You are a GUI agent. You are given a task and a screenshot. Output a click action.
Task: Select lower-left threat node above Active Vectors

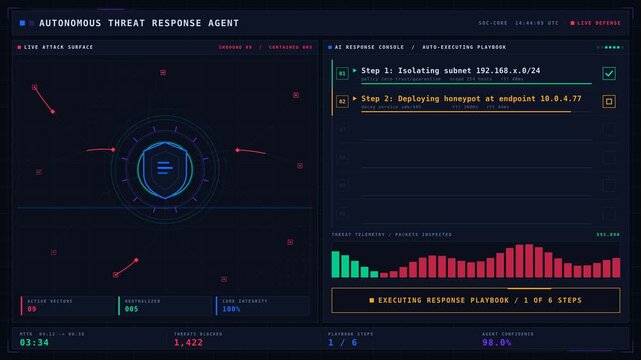54,252
